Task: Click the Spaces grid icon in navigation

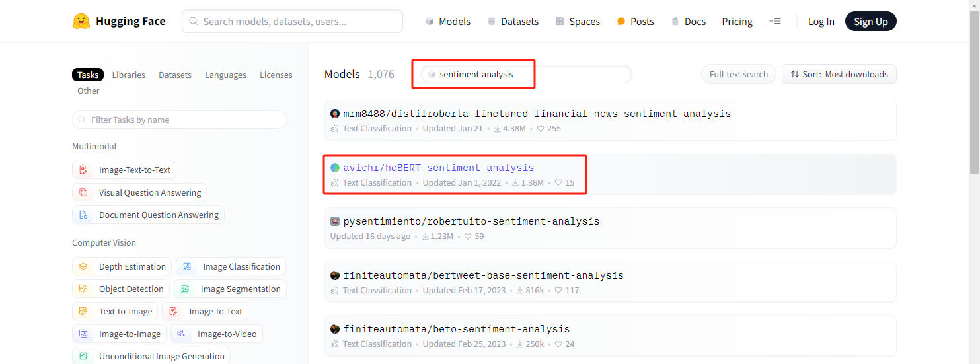Action: pos(560,21)
